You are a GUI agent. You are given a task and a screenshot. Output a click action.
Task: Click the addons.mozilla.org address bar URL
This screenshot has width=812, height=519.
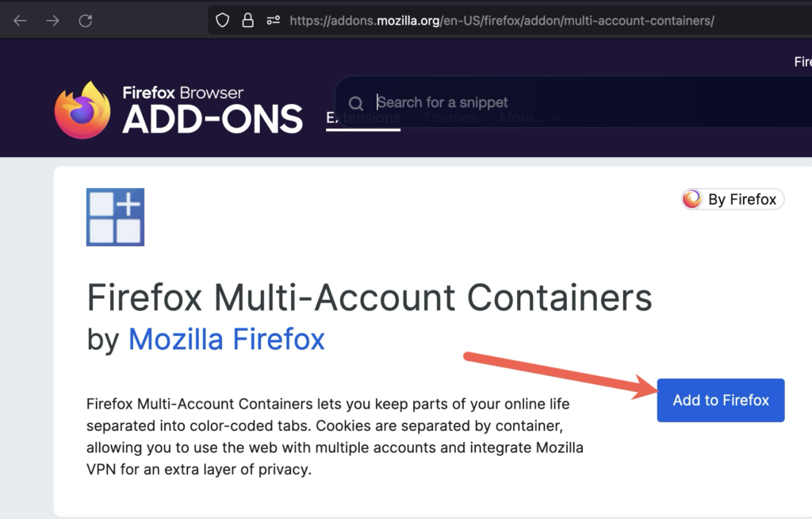(501, 21)
